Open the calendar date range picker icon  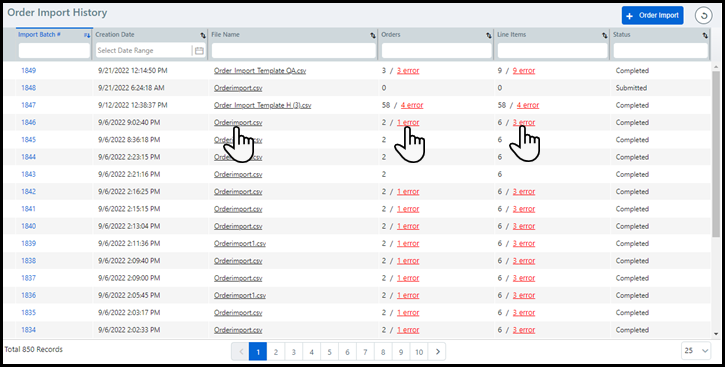(199, 51)
